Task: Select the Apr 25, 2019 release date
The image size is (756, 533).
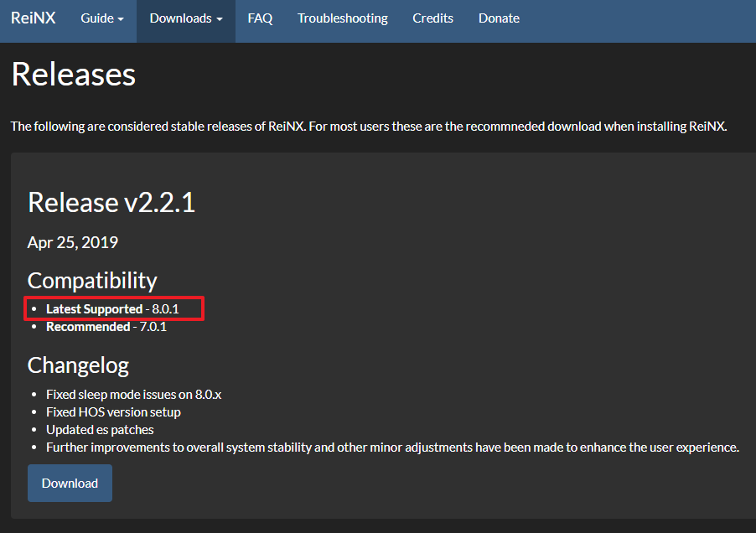Action: tap(73, 242)
